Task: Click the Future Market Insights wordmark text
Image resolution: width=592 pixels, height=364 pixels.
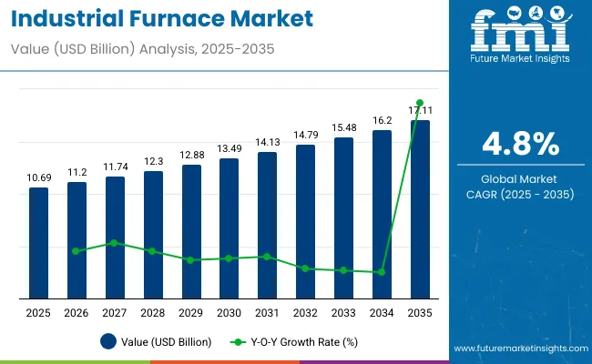Action: tap(520, 58)
